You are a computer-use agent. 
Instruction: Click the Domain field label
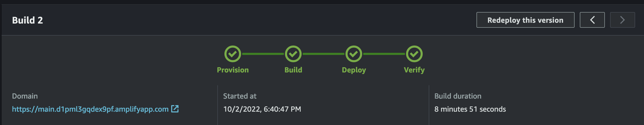click(25, 96)
